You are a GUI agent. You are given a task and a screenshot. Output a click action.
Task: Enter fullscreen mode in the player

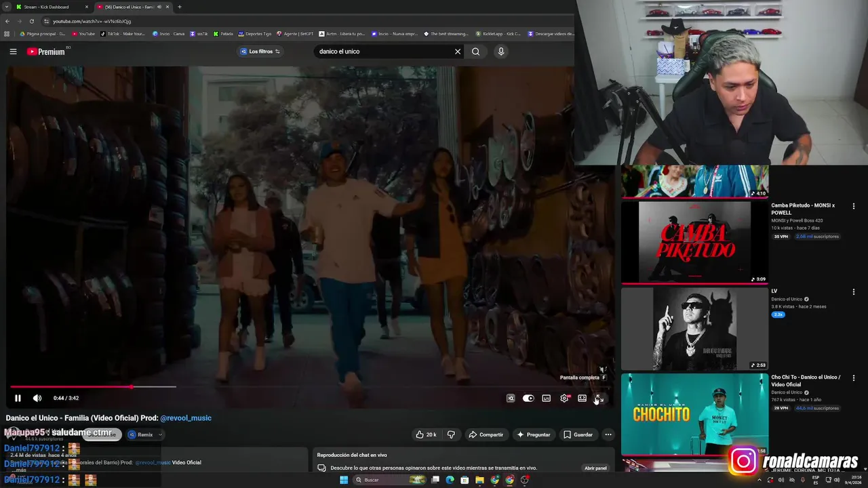(599, 399)
